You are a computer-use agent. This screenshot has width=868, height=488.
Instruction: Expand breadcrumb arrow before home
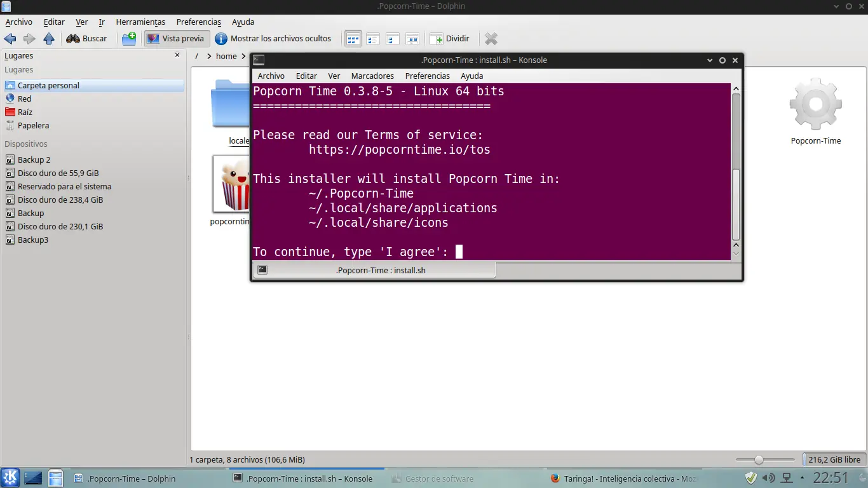(x=209, y=56)
